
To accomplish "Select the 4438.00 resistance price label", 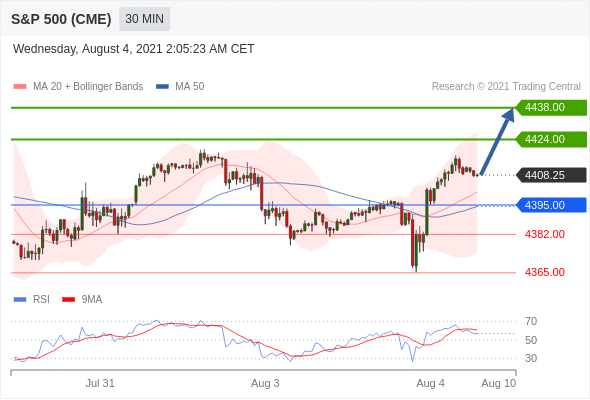I will click(x=551, y=108).
